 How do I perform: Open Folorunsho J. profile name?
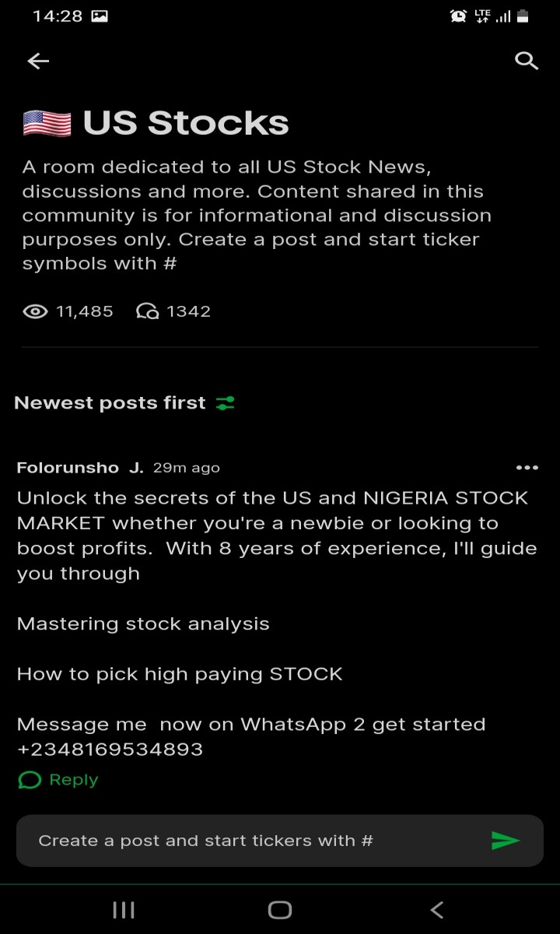click(x=80, y=468)
